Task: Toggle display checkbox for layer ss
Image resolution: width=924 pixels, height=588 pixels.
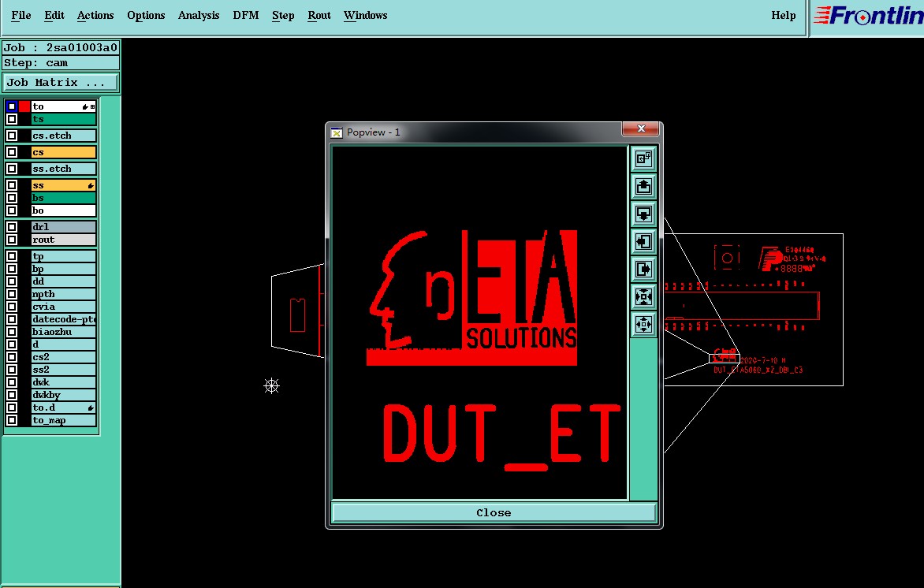Action: coord(12,185)
